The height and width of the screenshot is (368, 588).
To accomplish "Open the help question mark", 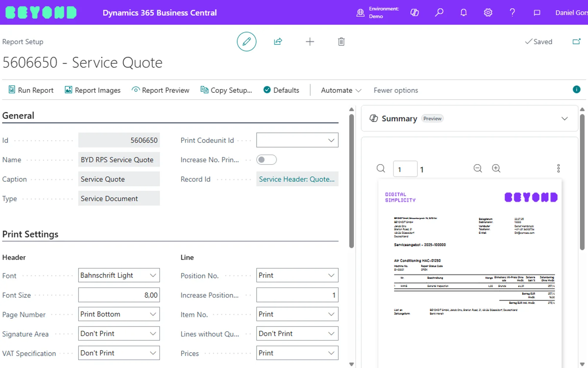I will 512,13.
